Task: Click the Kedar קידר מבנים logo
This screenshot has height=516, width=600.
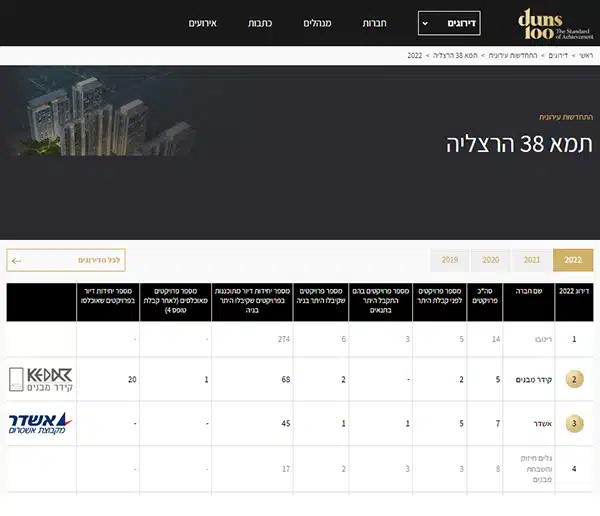Action: (x=41, y=379)
